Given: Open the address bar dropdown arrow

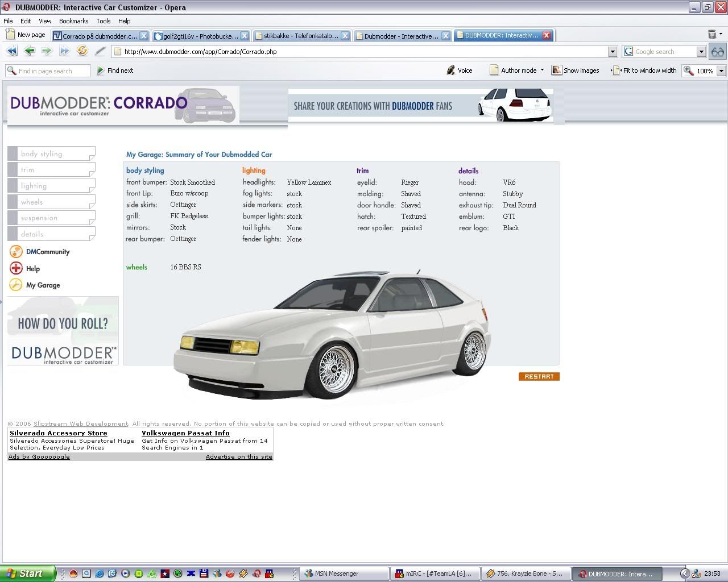Looking at the screenshot, I should click(x=613, y=52).
